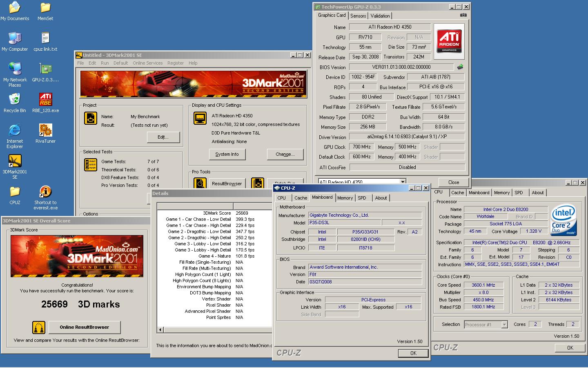The width and height of the screenshot is (588, 368).
Task: Open Online Services menu in 3DMark2001
Action: click(x=147, y=63)
